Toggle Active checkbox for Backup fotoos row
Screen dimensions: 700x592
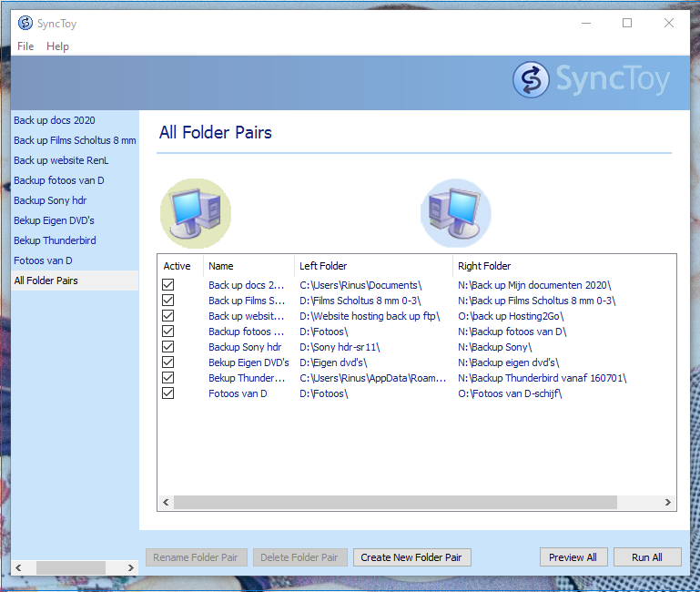click(167, 332)
